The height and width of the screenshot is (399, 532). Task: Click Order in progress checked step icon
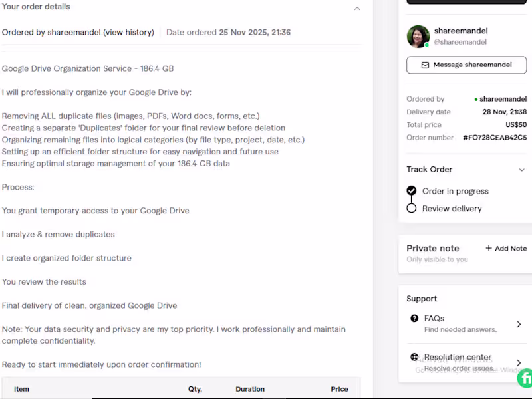click(x=411, y=190)
